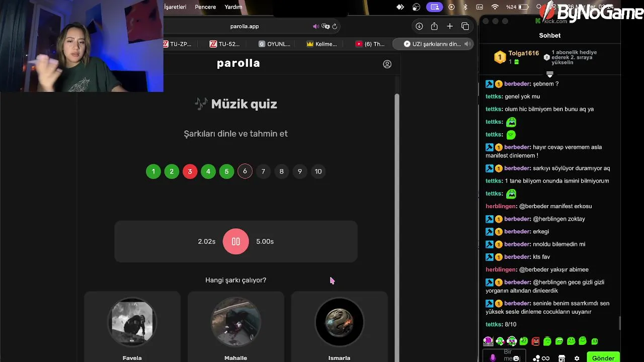The width and height of the screenshot is (644, 362).
Task: Select the red question number 3
Action: pyautogui.click(x=190, y=171)
